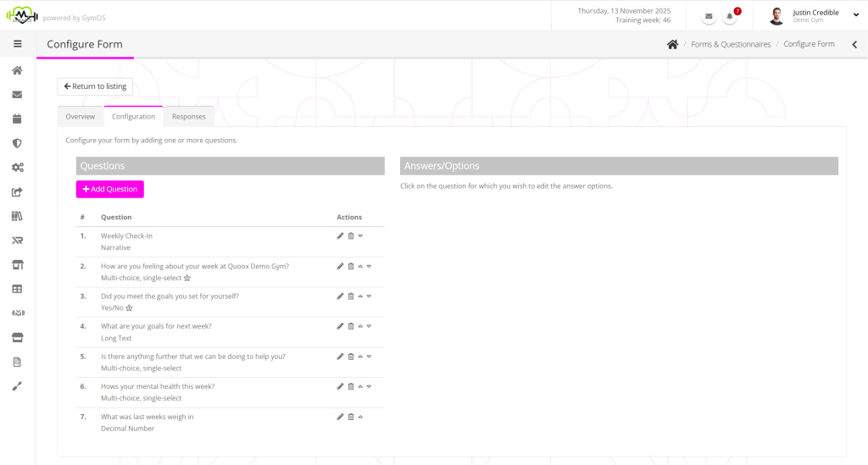
Task: Collapse the breadcrumb bar with the left chevron
Action: [x=854, y=44]
